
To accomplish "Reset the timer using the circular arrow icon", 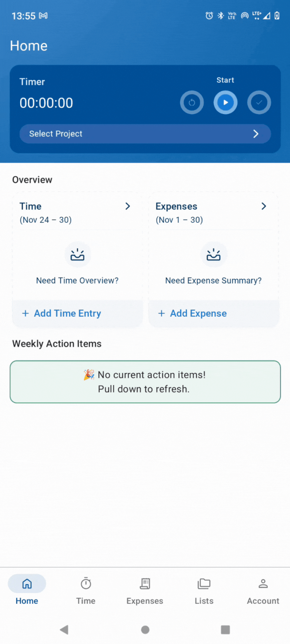I will (192, 102).
